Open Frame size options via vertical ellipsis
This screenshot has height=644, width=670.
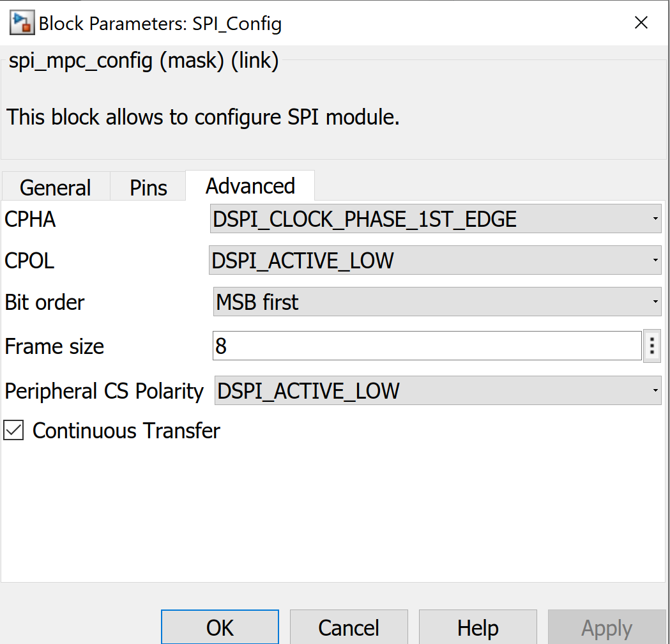pos(651,346)
